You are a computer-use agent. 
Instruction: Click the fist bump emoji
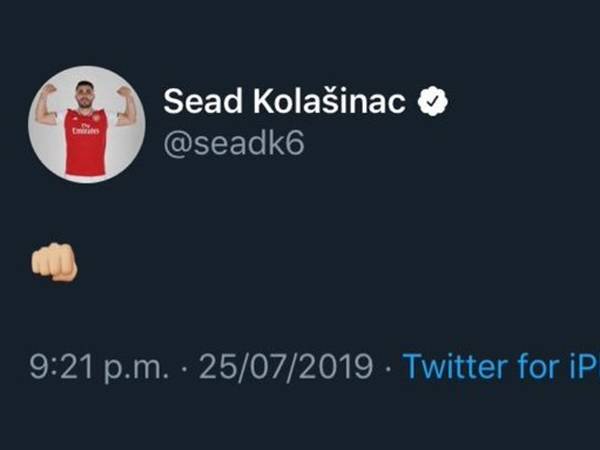click(55, 262)
